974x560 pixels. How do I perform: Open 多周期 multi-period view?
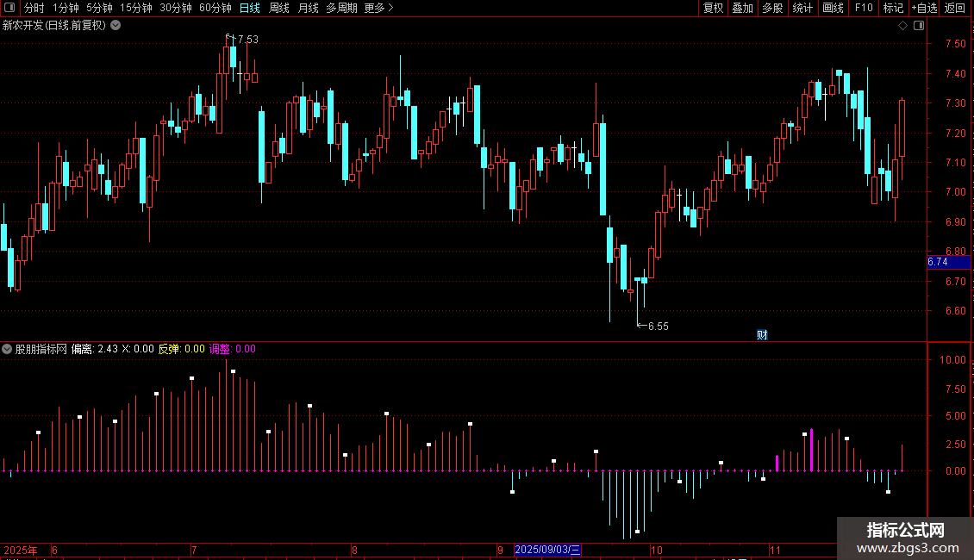coord(341,8)
